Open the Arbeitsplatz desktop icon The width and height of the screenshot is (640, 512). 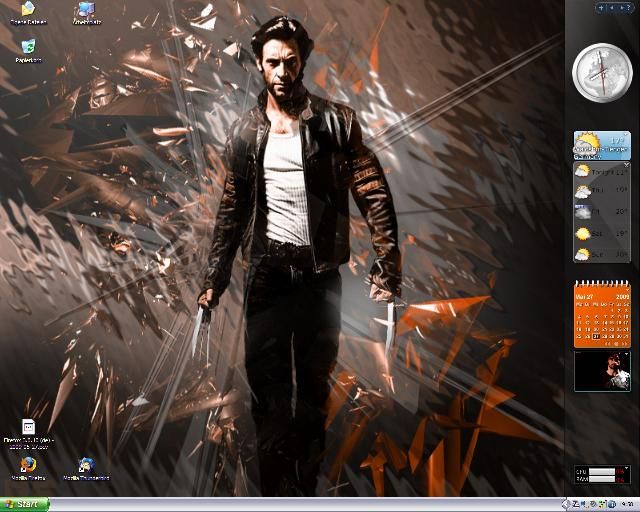point(87,12)
